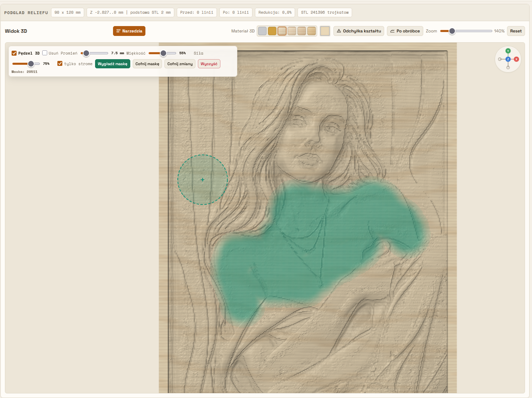The image size is (532, 398).
Task: Click the negative Y axis gizmo circle
Action: (508, 67)
